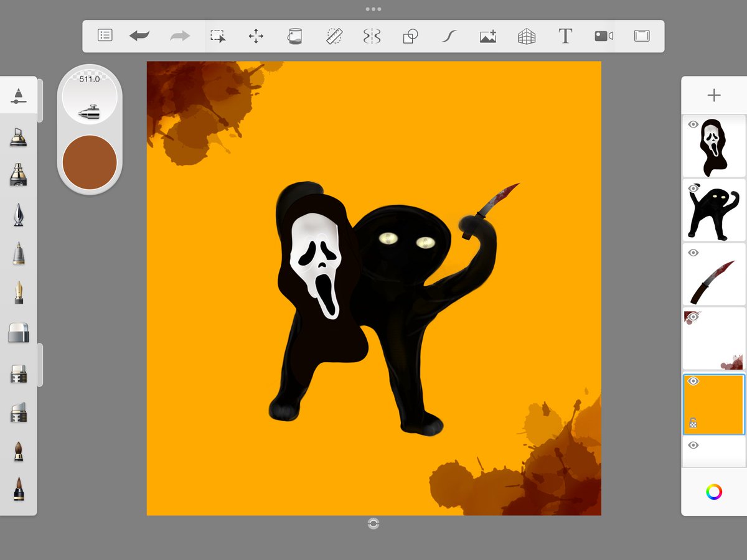This screenshot has height=560, width=747.
Task: Hide the Ghostface mask layer
Action: (x=693, y=124)
